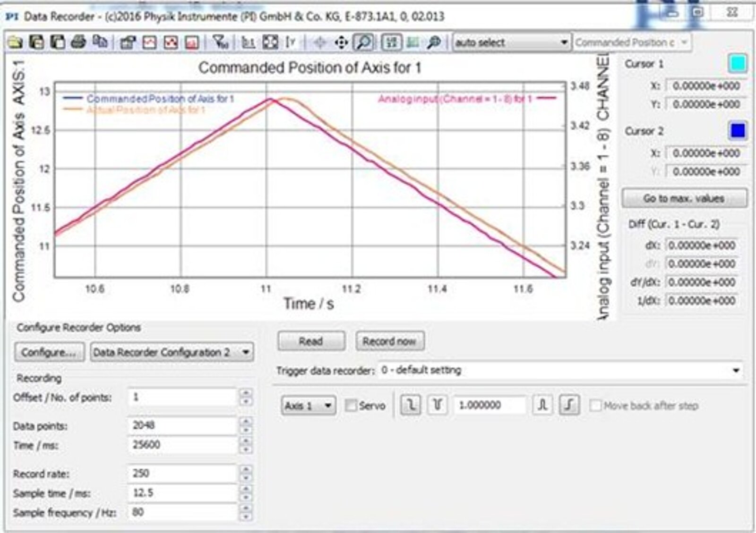Select the magnifier zoom tool
The image size is (756, 533).
[x=363, y=42]
